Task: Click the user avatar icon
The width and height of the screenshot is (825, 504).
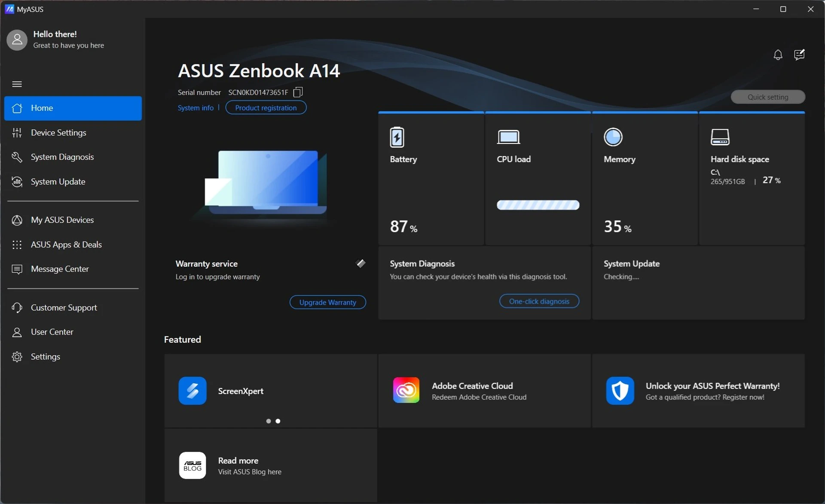Action: tap(17, 40)
